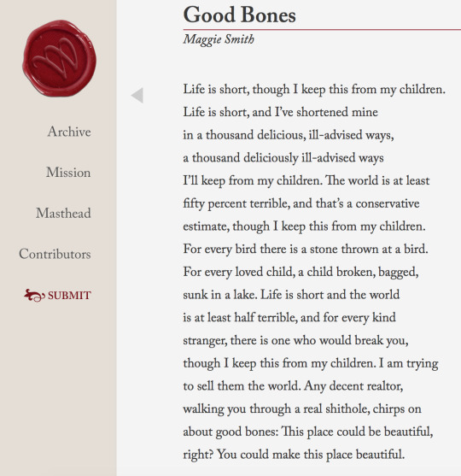
Task: Click the line "Life is short, and I've shortened mine"
Action: (281, 112)
